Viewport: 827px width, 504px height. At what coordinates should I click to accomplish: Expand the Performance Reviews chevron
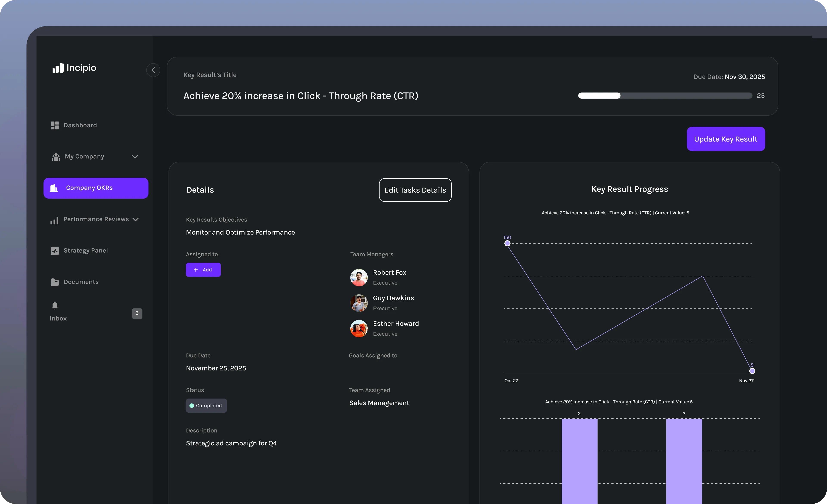click(136, 219)
